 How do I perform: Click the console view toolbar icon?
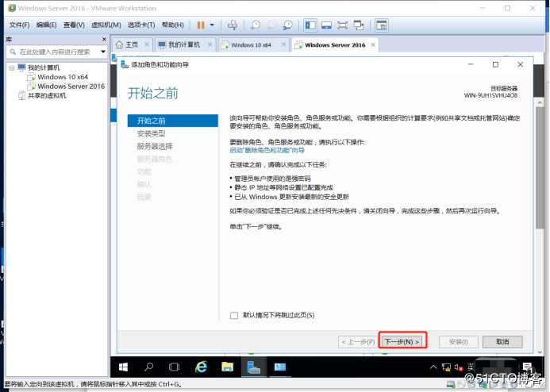326,25
